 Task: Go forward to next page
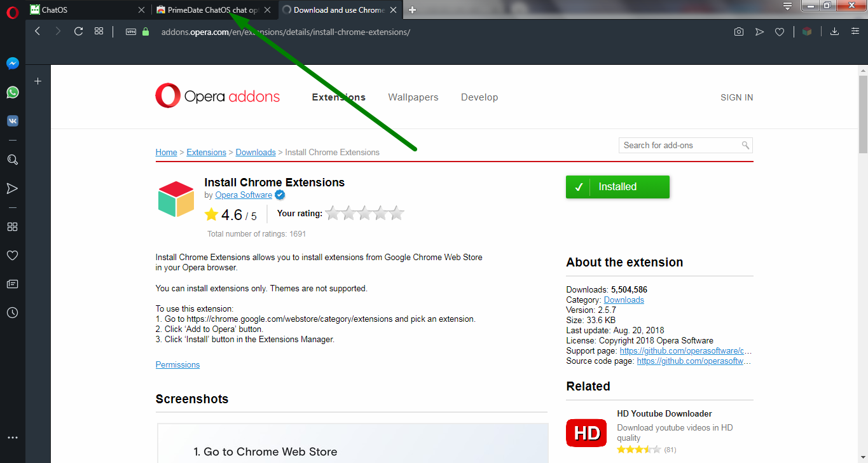[x=58, y=31]
